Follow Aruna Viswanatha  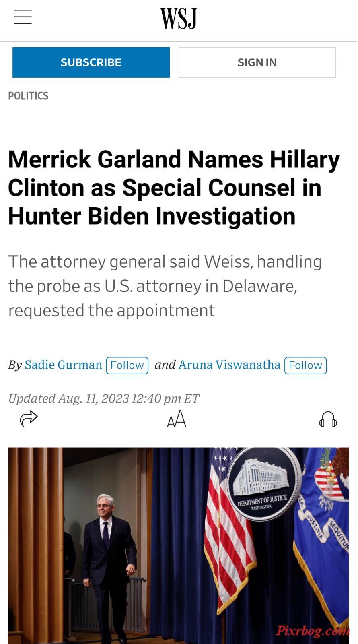coord(305,365)
